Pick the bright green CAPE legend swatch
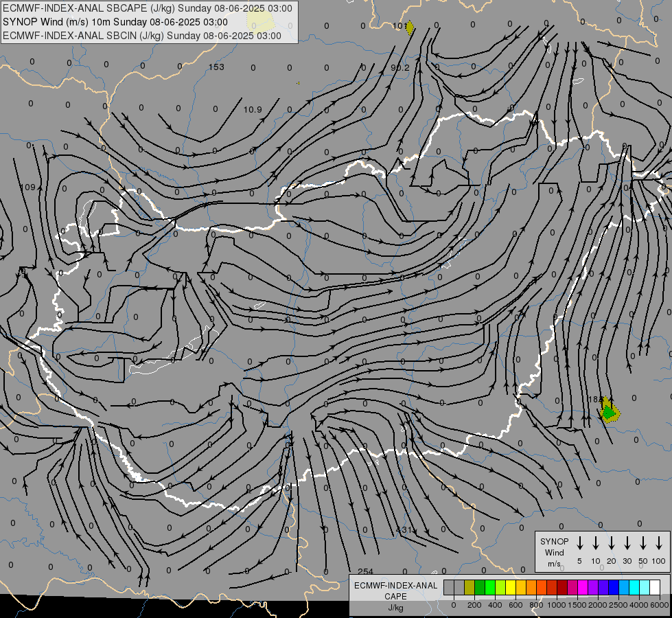This screenshot has height=618, width=672. coord(490,587)
